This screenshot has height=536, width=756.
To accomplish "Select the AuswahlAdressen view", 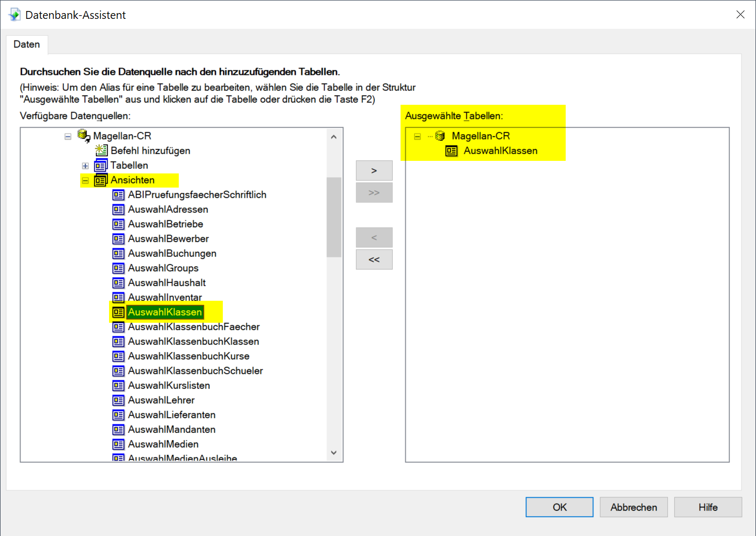I will click(x=168, y=210).
